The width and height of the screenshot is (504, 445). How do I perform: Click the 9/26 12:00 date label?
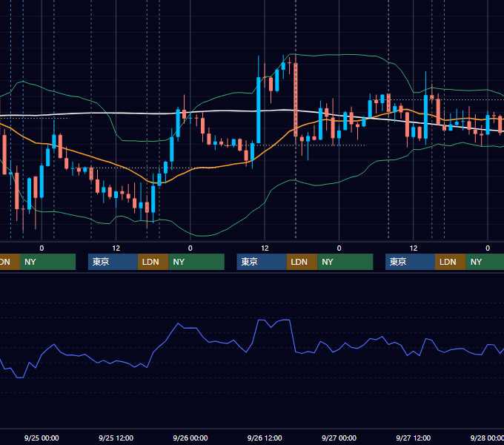(265, 438)
